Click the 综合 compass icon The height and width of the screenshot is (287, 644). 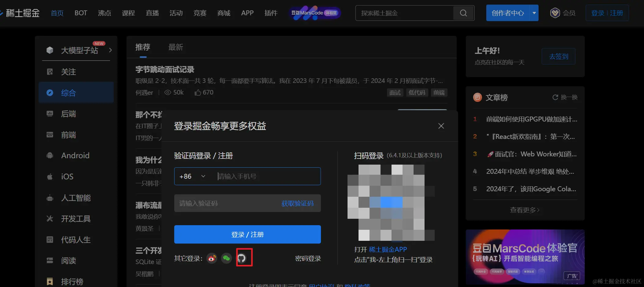click(x=50, y=93)
